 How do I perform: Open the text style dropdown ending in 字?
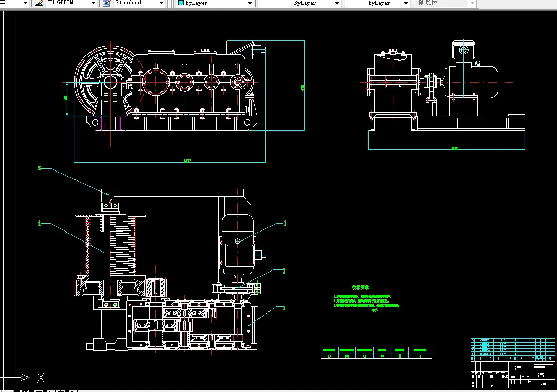[25, 3]
